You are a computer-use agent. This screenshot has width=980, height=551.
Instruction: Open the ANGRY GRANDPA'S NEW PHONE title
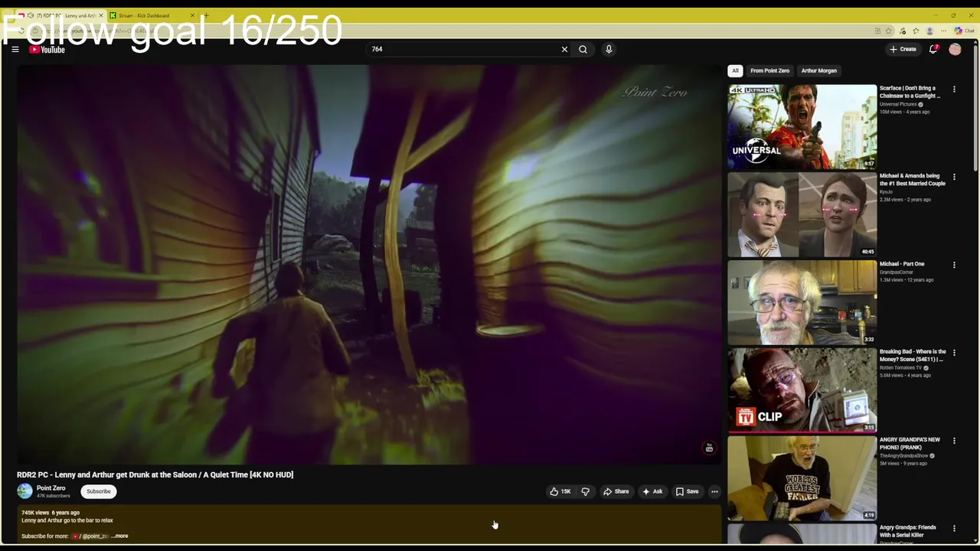point(910,443)
